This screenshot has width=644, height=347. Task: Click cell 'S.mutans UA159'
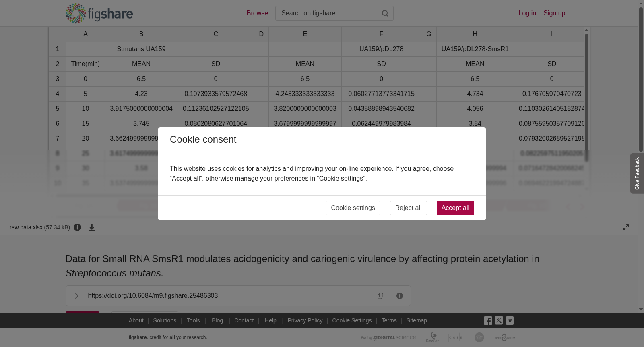(x=141, y=49)
